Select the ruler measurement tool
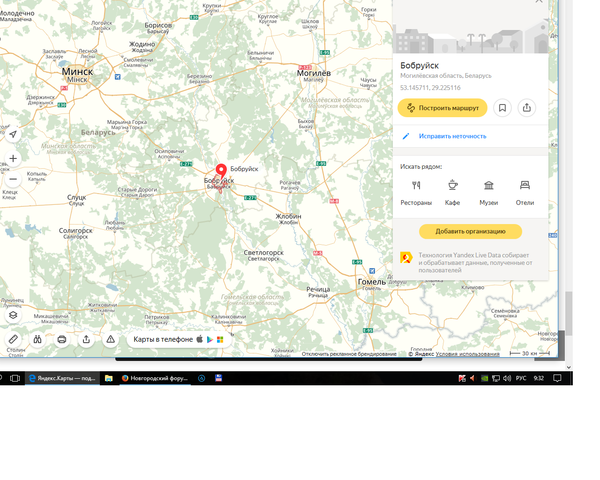 coord(13,339)
